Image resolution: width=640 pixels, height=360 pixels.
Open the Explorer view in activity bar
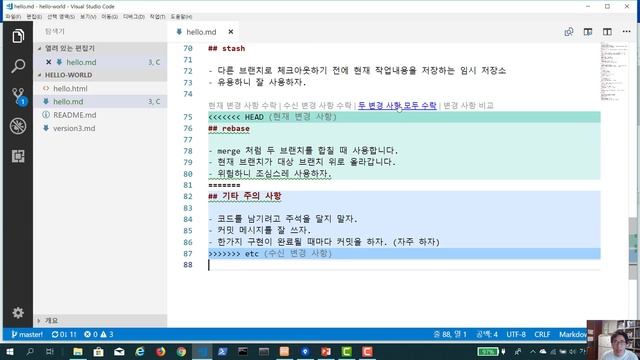[x=18, y=36]
